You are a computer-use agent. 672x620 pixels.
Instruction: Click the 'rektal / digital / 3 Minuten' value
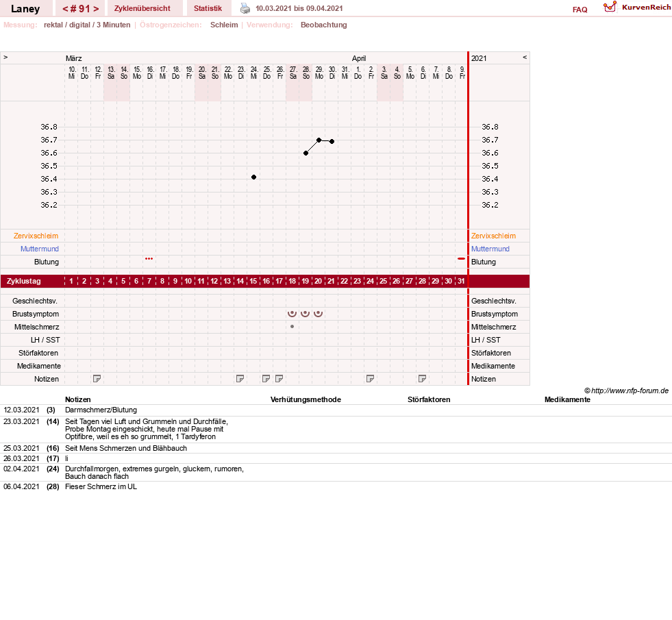pos(87,25)
